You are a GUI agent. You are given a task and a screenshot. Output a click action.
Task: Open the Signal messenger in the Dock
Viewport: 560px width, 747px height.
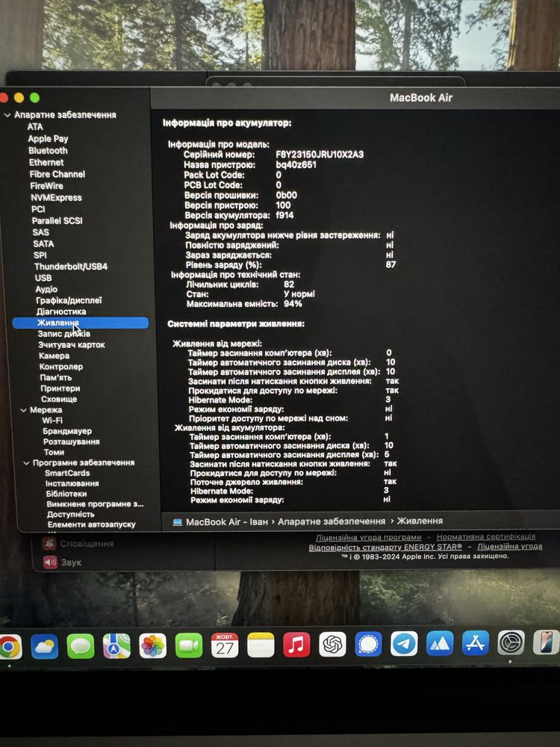point(369,644)
